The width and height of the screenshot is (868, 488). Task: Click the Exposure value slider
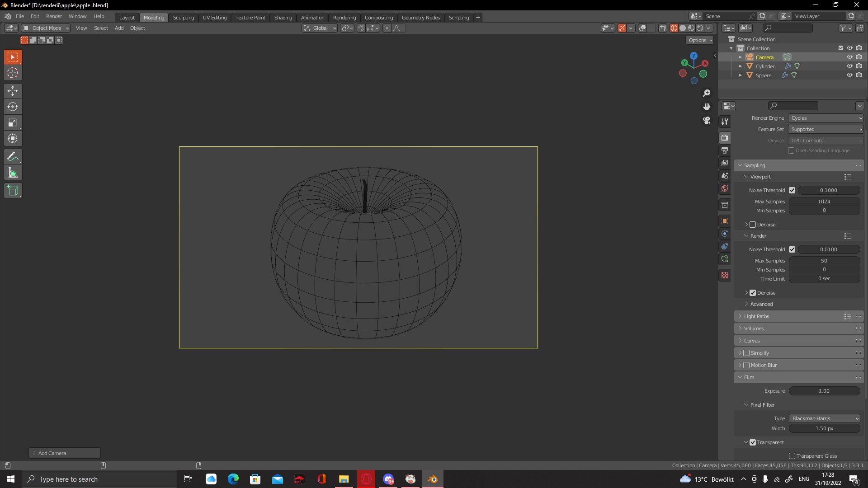pyautogui.click(x=824, y=391)
